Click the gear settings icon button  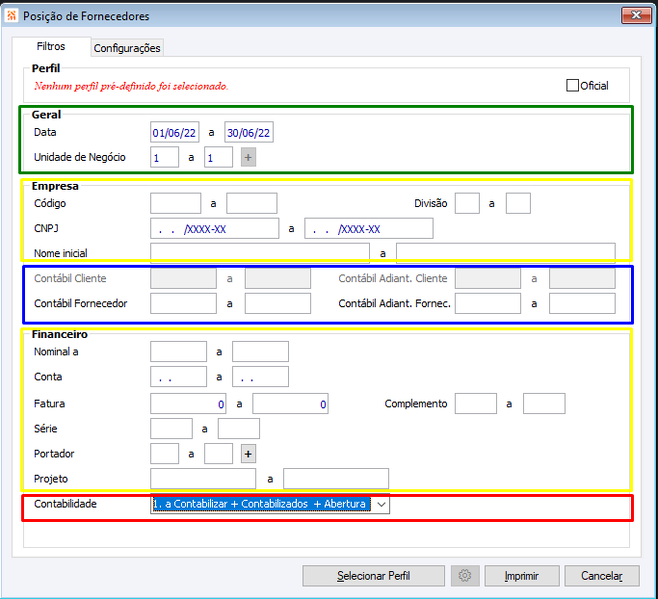pos(465,575)
